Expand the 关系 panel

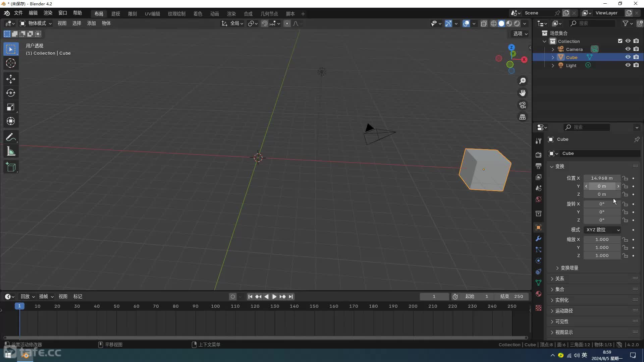557,279
